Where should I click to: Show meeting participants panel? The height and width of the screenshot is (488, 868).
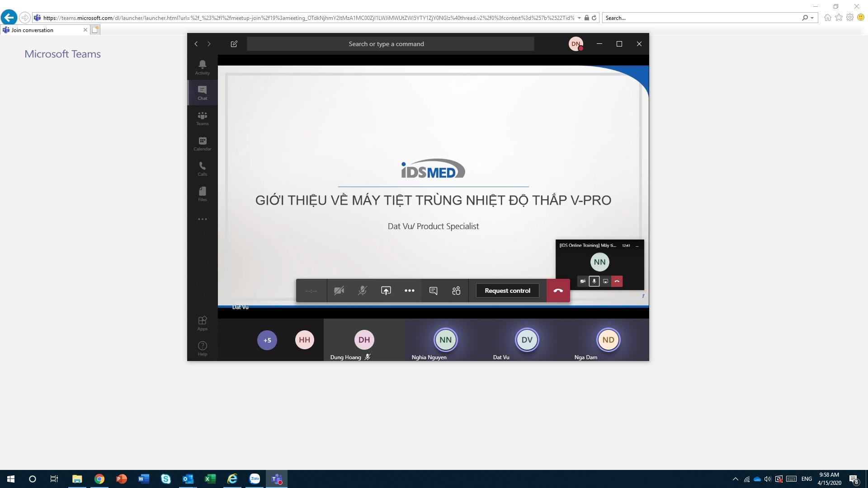456,291
